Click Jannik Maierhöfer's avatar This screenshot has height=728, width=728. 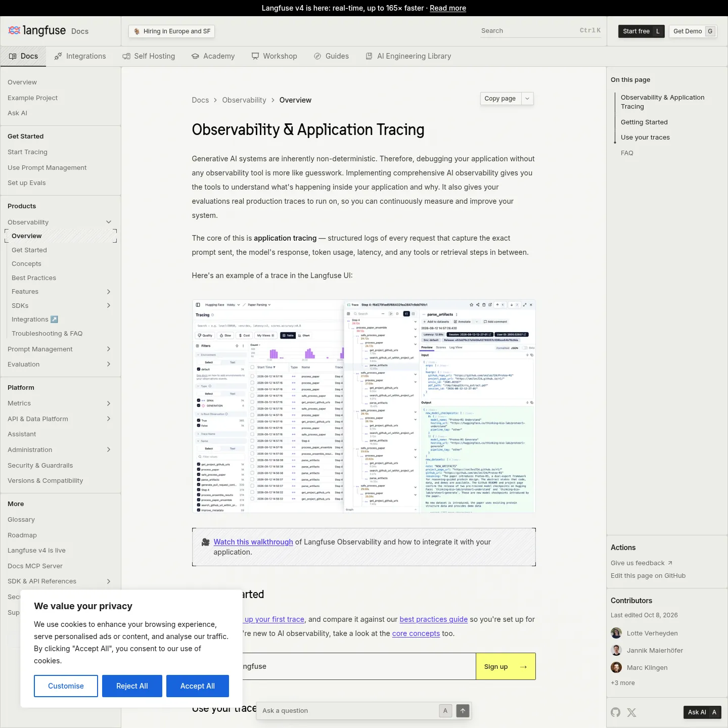[x=616, y=650]
